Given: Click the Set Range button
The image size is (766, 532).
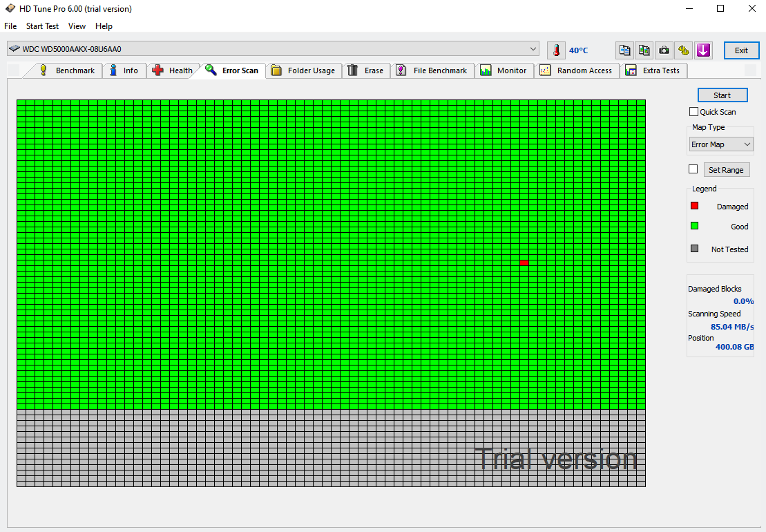Looking at the screenshot, I should click(x=726, y=169).
